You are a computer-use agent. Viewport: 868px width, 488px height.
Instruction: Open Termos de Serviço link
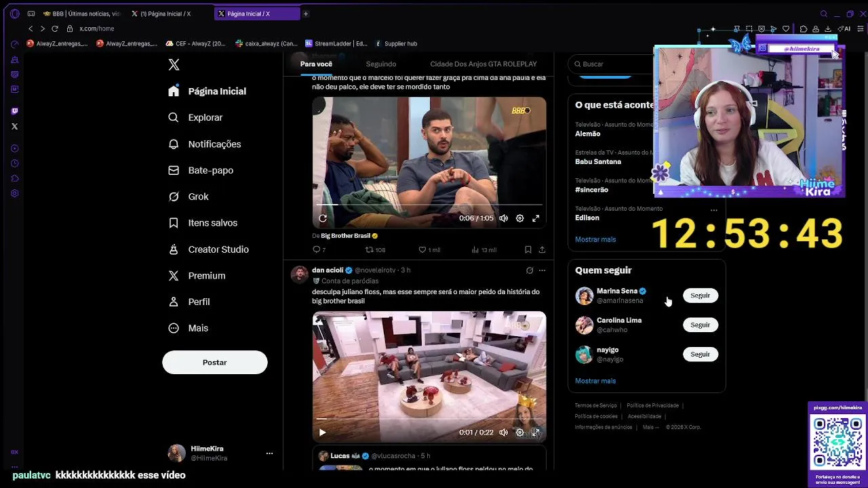point(595,405)
